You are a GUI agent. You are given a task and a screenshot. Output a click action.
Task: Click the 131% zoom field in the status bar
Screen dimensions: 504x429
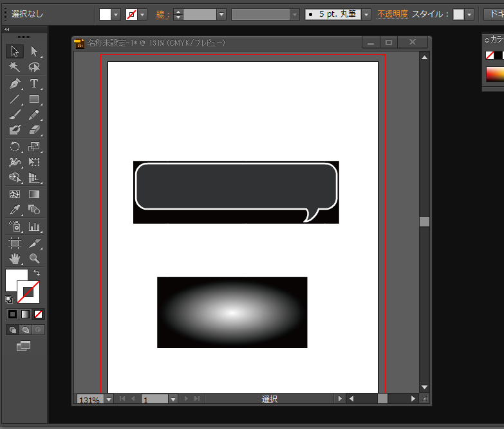pyautogui.click(x=91, y=399)
